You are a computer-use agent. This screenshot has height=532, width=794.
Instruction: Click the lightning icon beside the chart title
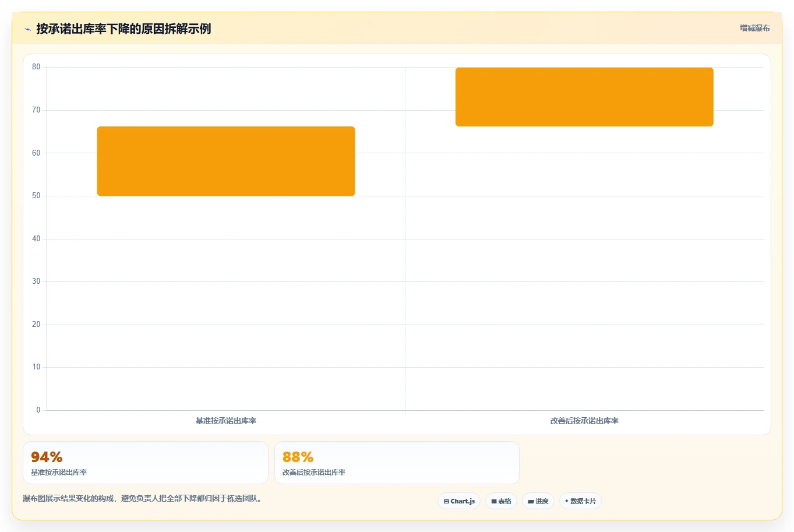pos(27,29)
